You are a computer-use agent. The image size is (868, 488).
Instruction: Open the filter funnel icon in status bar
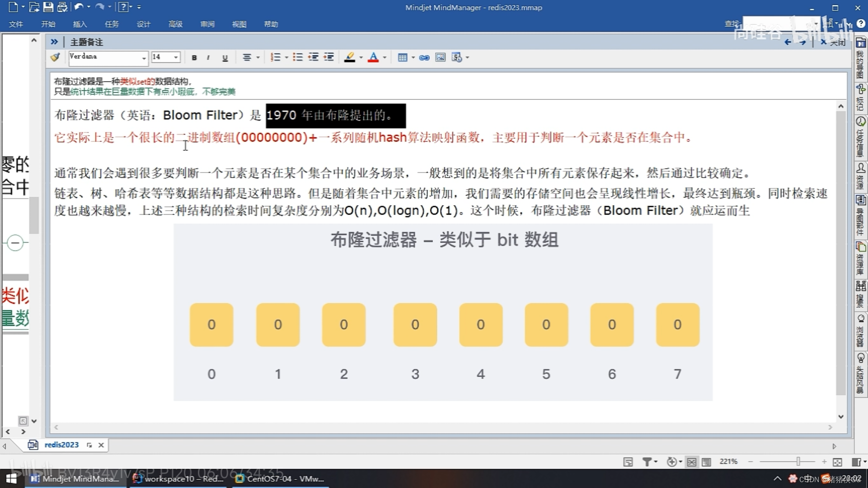coord(647,461)
